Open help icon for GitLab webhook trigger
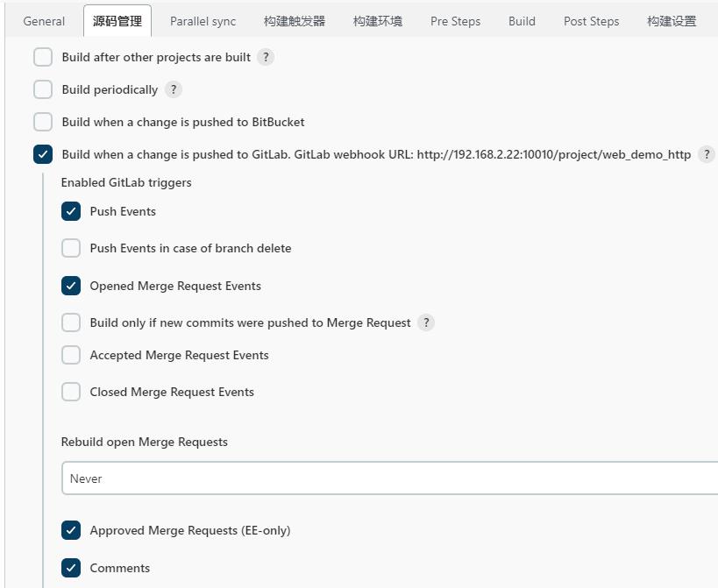Viewport: 718px width, 588px height. point(706,154)
